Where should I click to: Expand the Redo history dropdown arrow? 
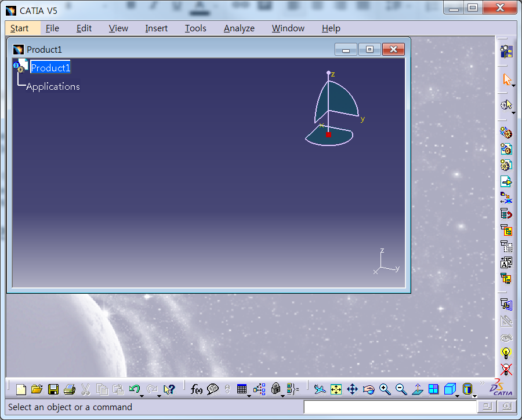coord(159,396)
